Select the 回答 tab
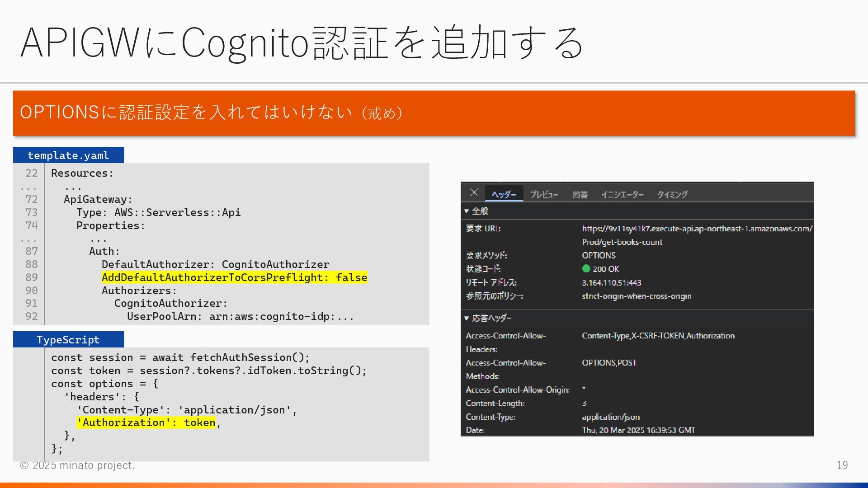The image size is (868, 488). (x=580, y=194)
